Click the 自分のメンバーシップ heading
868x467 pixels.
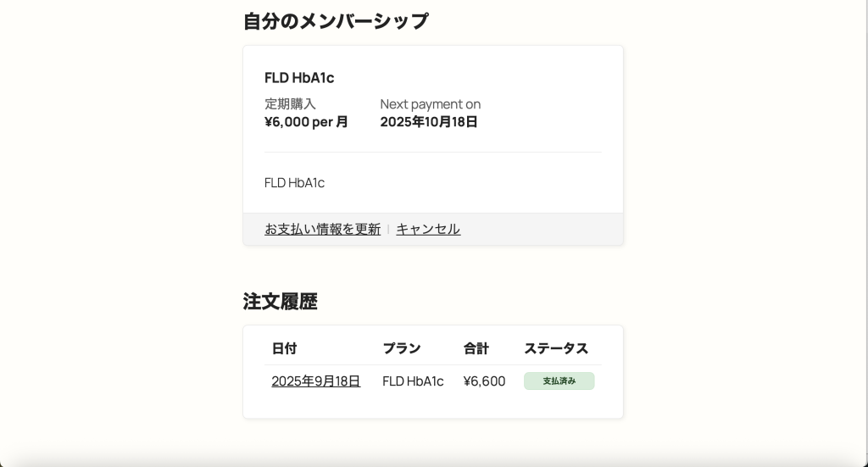point(336,21)
